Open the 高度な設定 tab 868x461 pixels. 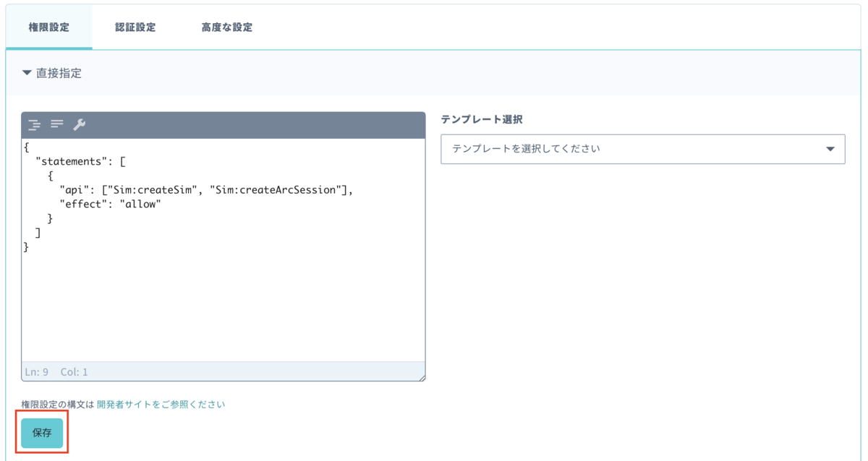[228, 26]
